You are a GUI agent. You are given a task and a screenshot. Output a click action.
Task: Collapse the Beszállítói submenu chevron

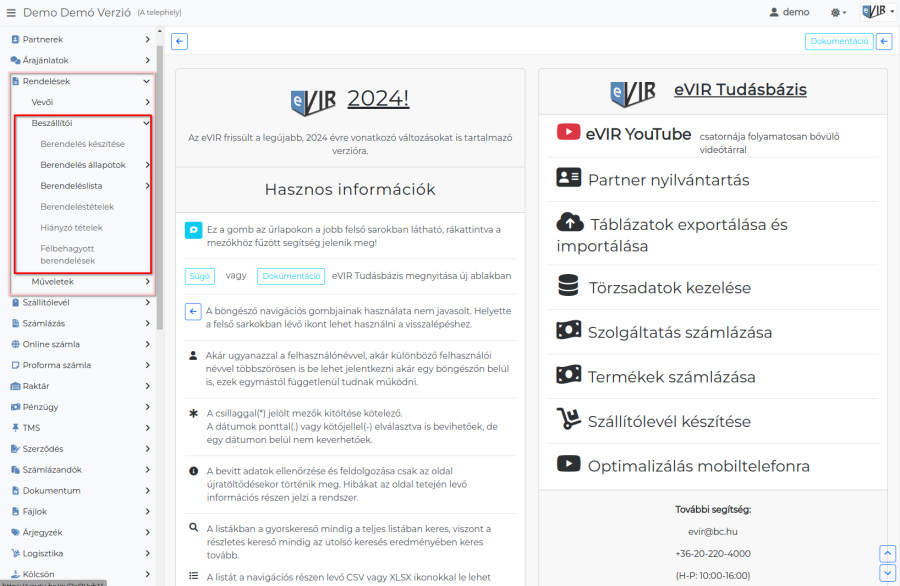146,123
